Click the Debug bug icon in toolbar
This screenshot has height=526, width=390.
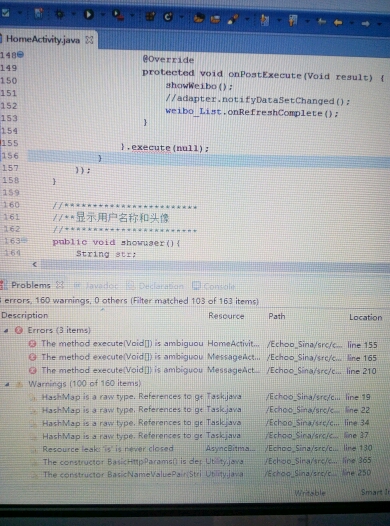coord(60,14)
